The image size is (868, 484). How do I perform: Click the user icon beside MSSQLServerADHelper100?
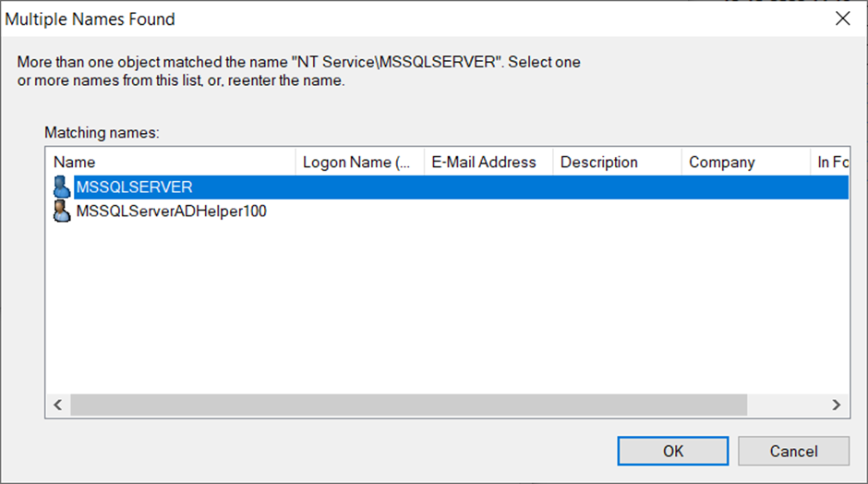[x=62, y=211]
